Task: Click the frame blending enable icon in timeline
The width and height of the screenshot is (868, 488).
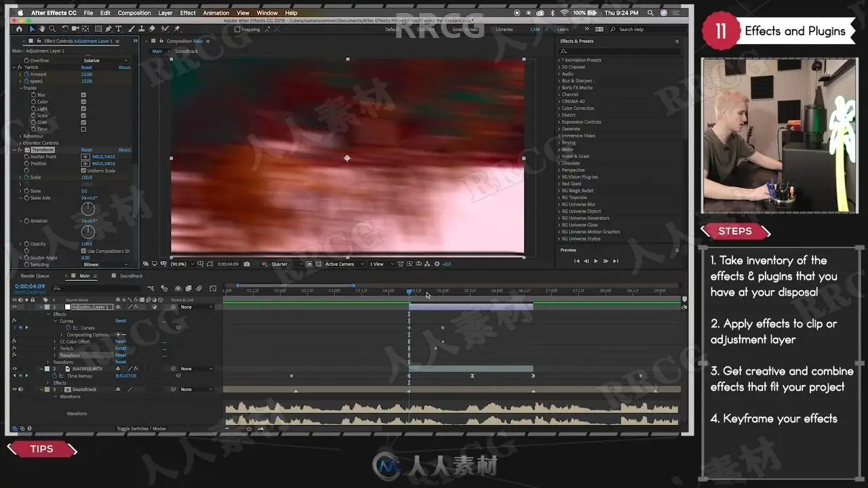Action: 189,288
